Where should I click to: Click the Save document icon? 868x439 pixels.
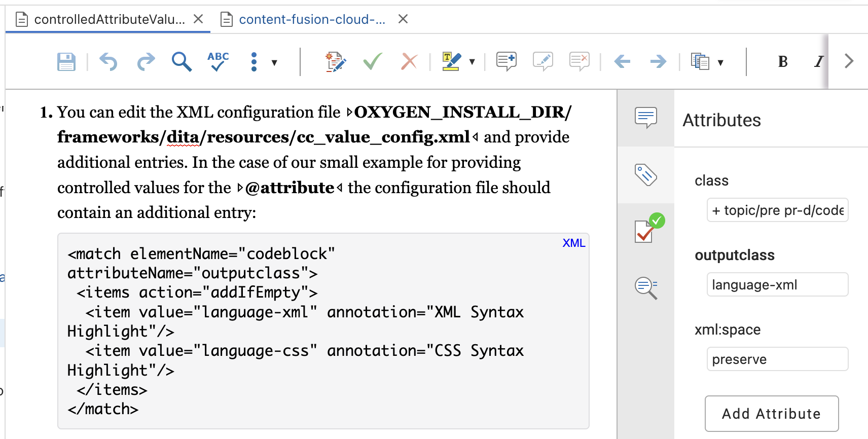point(66,62)
